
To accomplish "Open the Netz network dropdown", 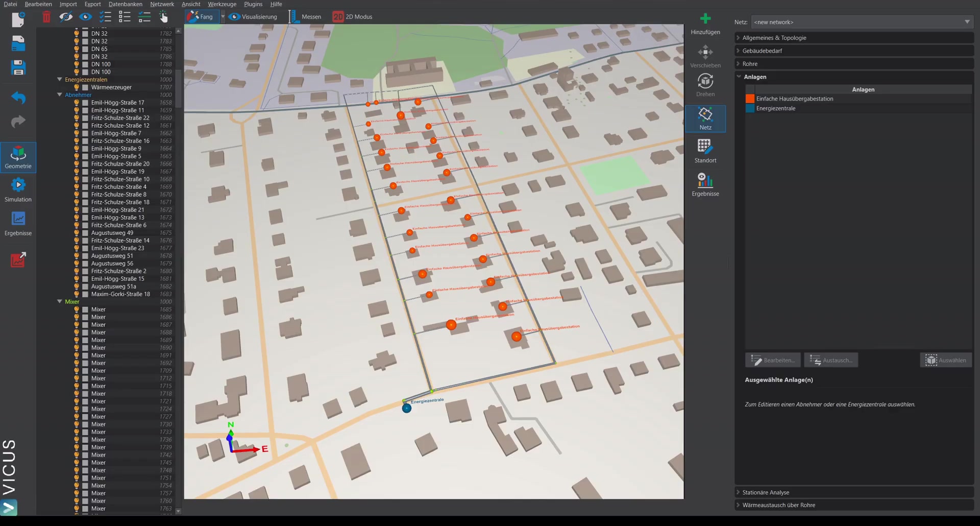I will point(862,22).
